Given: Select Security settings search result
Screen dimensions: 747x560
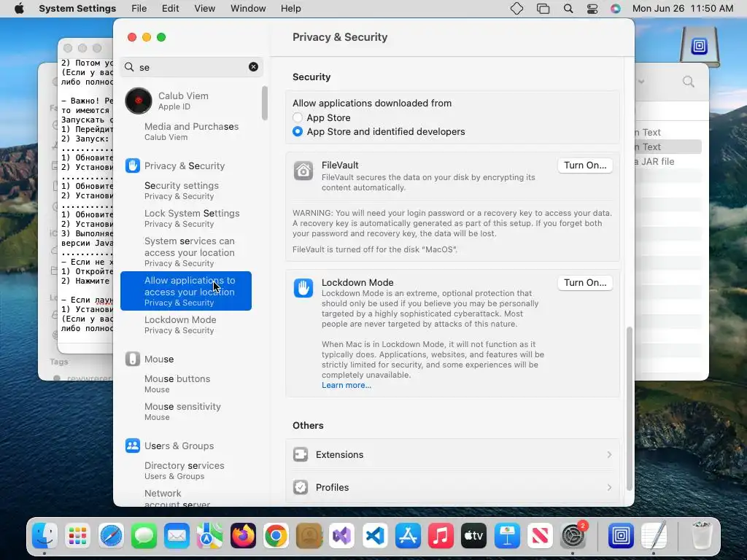Looking at the screenshot, I should point(186,190).
